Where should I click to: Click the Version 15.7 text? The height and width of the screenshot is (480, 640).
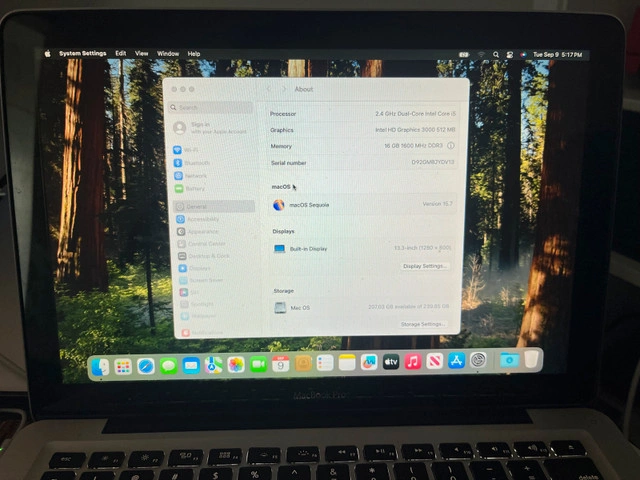coord(437,203)
